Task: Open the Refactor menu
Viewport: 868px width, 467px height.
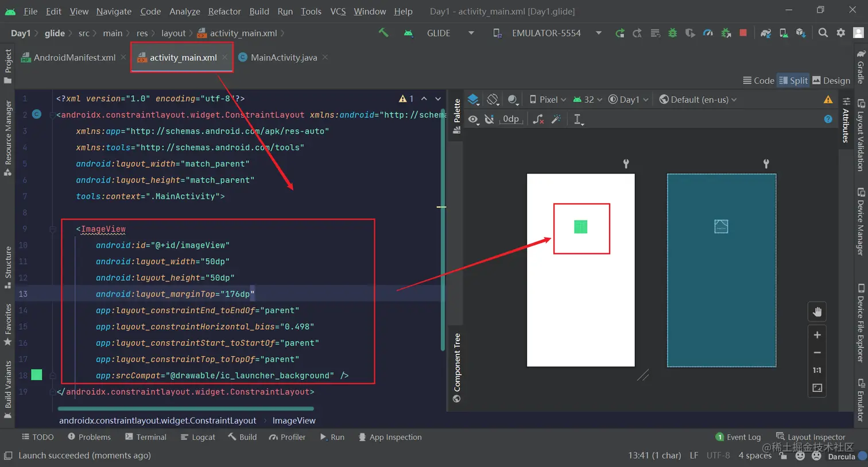Action: [x=224, y=11]
